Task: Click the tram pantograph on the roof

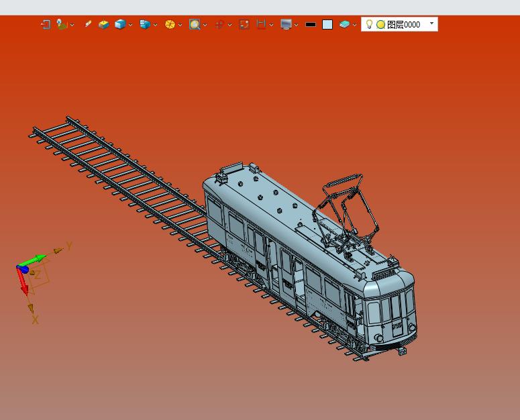Action: pos(347,212)
